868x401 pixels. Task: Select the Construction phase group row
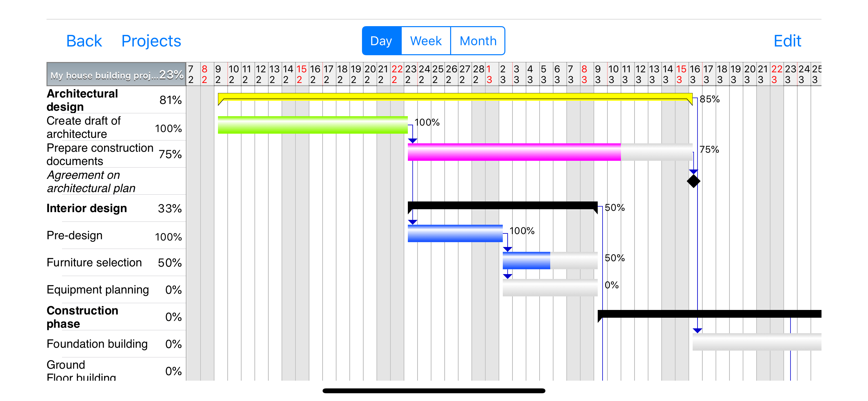coord(115,317)
